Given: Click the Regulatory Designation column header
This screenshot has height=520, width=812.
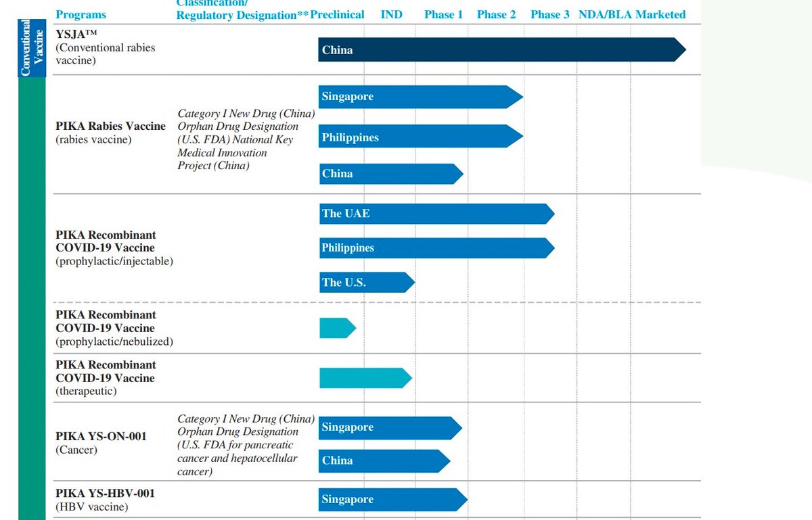Looking at the screenshot, I should click(x=242, y=14).
